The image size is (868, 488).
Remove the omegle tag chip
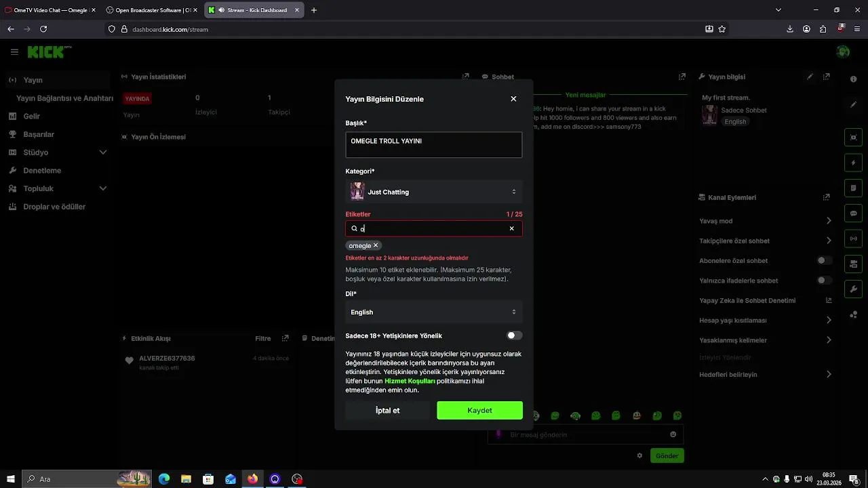376,245
